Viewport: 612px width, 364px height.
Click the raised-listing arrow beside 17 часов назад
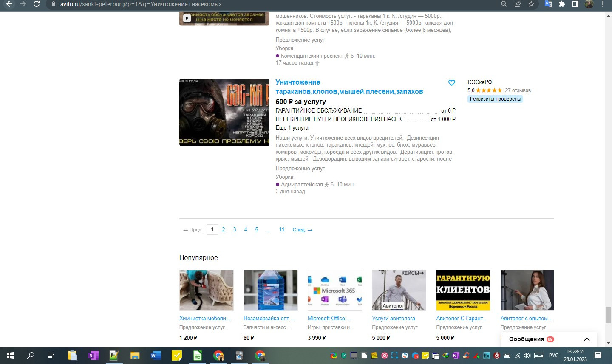(x=317, y=63)
